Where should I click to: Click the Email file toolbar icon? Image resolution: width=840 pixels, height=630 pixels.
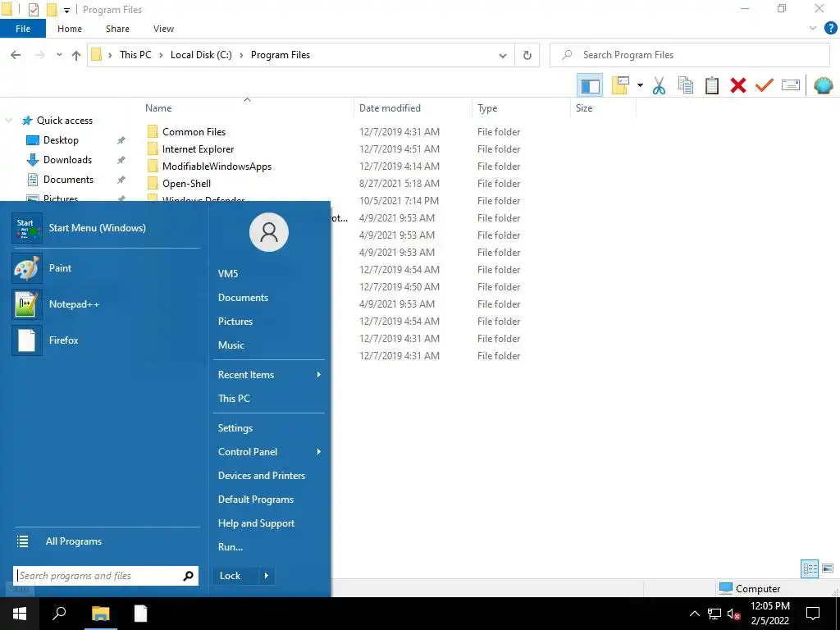[791, 85]
